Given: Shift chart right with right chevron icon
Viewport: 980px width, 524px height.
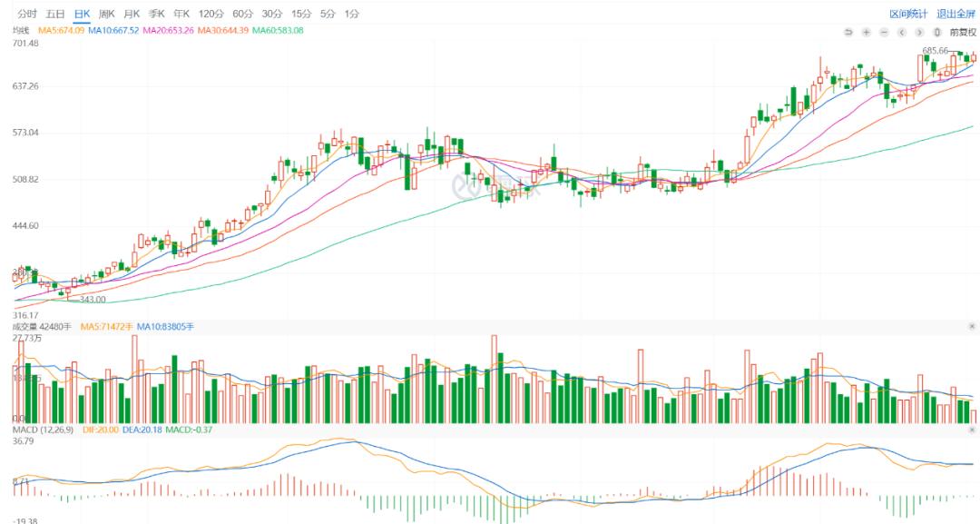Looking at the screenshot, I should point(919,32).
